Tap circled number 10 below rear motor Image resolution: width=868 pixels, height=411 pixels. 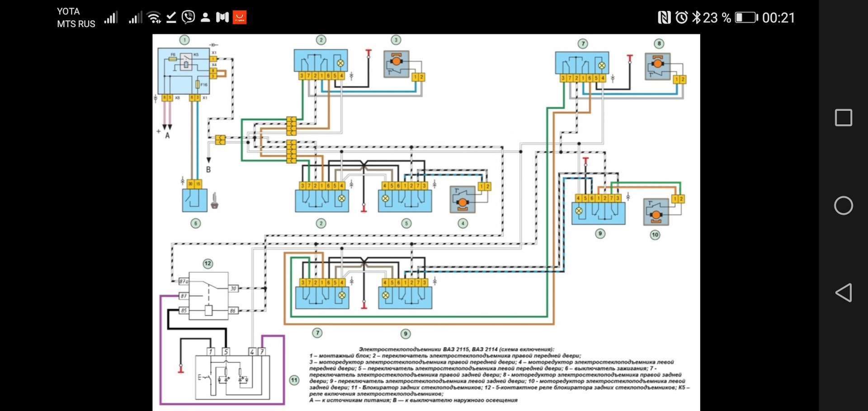click(x=655, y=235)
